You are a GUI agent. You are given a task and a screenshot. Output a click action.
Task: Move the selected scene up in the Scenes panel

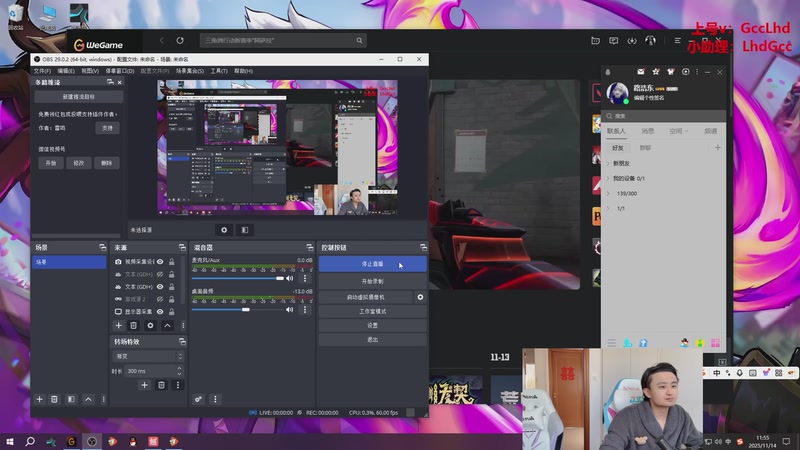tap(88, 399)
